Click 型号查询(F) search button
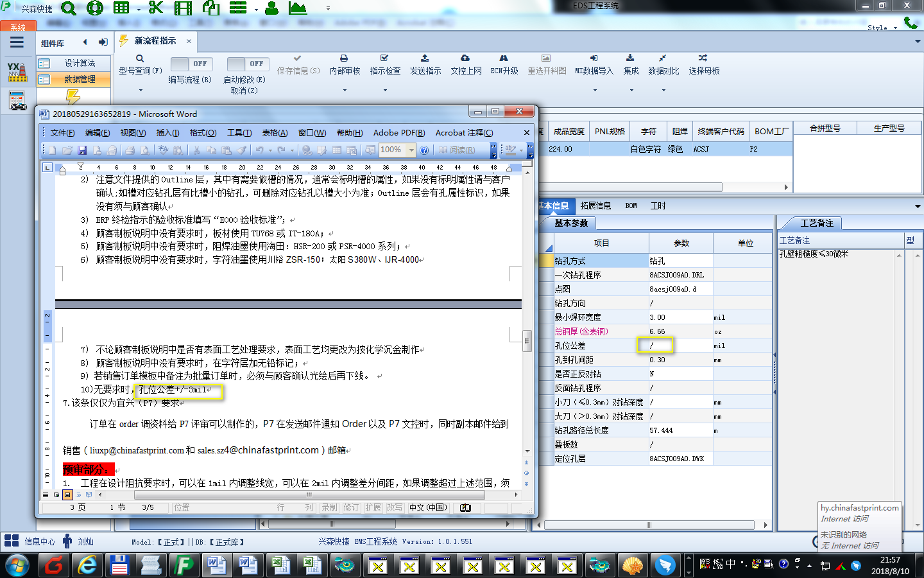 [x=140, y=65]
